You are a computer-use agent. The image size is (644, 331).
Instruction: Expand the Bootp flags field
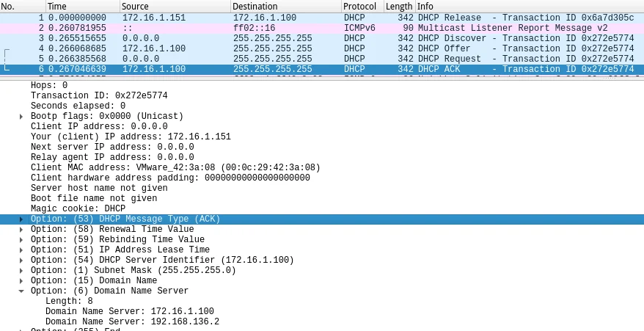[21, 117]
